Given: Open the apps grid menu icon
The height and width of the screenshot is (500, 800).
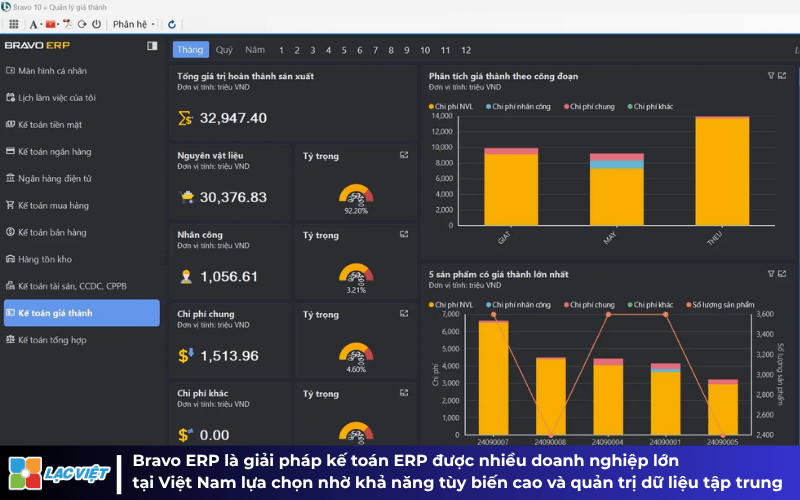Looking at the screenshot, I should coord(14,24).
